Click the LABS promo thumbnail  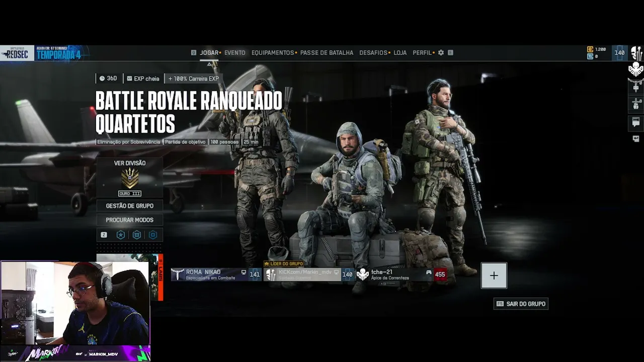coord(130,278)
